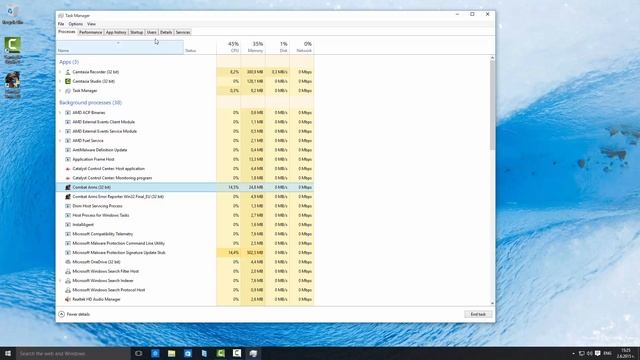Expand the Camtasia Studio process group

60,81
